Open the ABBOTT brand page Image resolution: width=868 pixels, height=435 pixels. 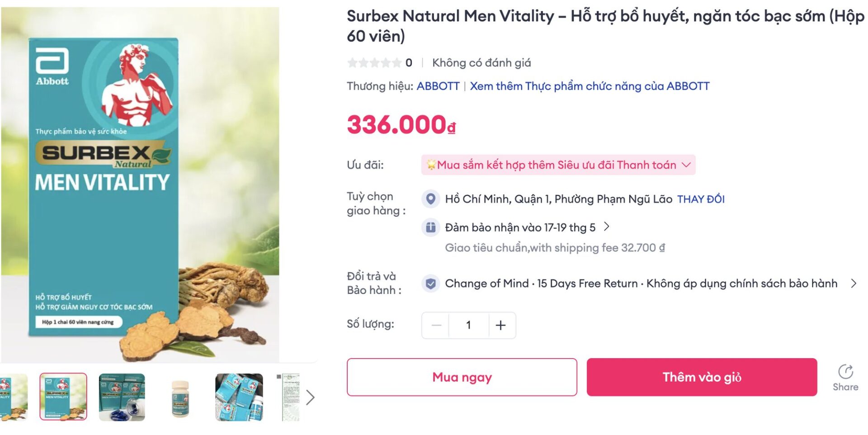pos(438,86)
